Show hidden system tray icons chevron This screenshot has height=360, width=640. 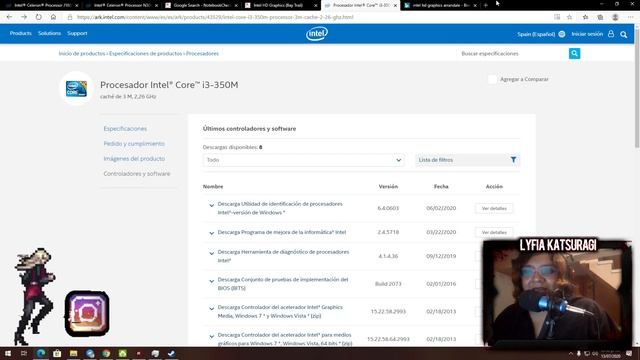[571, 353]
